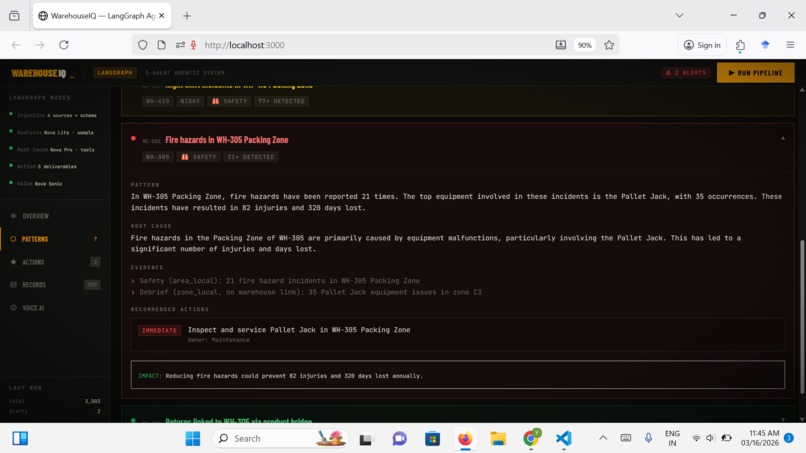
Task: Click the LangGraph badge in header
Action: (115, 73)
